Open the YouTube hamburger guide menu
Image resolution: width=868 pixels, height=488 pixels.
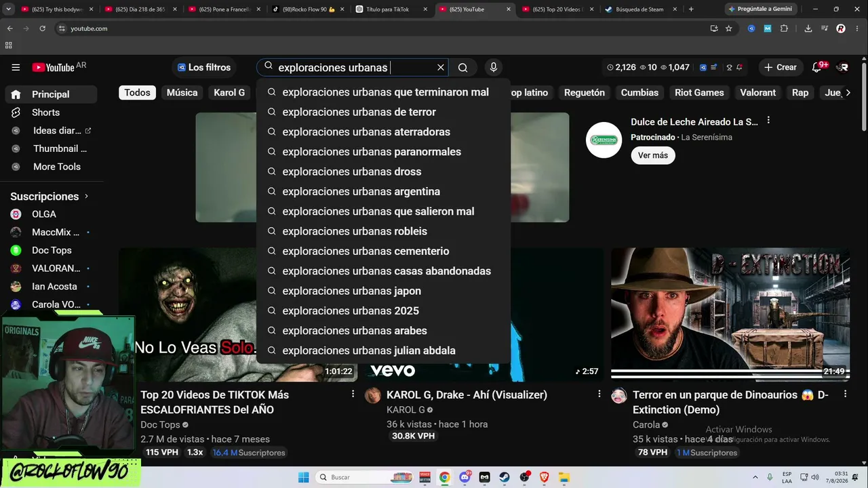(16, 67)
